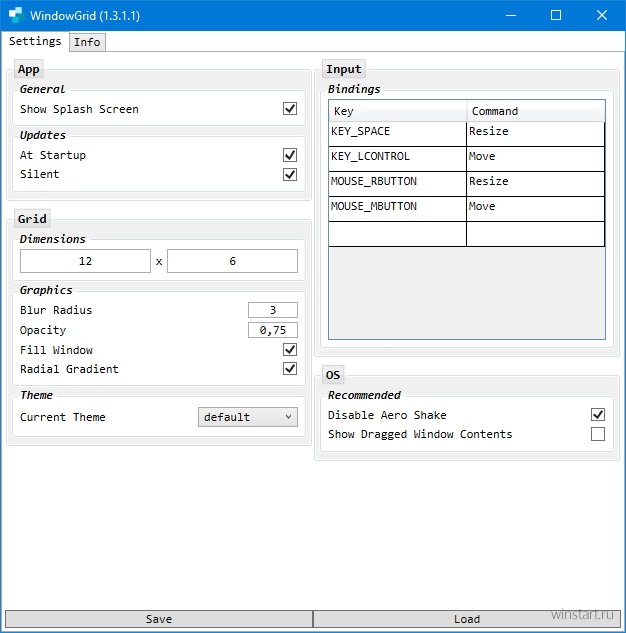626x633 pixels.
Task: Uncheck Disable Aero Shake
Action: point(598,415)
